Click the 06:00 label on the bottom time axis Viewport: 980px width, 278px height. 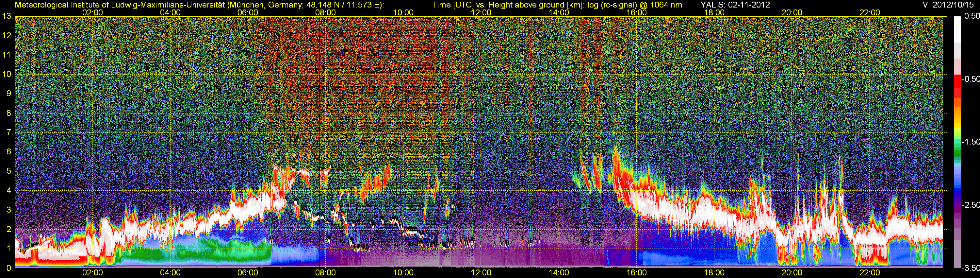point(248,273)
